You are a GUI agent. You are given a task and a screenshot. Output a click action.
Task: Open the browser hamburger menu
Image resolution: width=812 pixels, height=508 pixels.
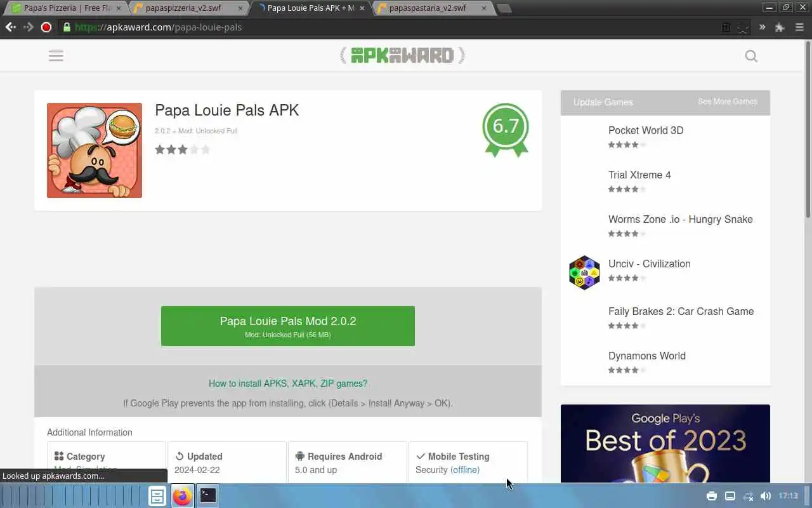[x=799, y=27]
